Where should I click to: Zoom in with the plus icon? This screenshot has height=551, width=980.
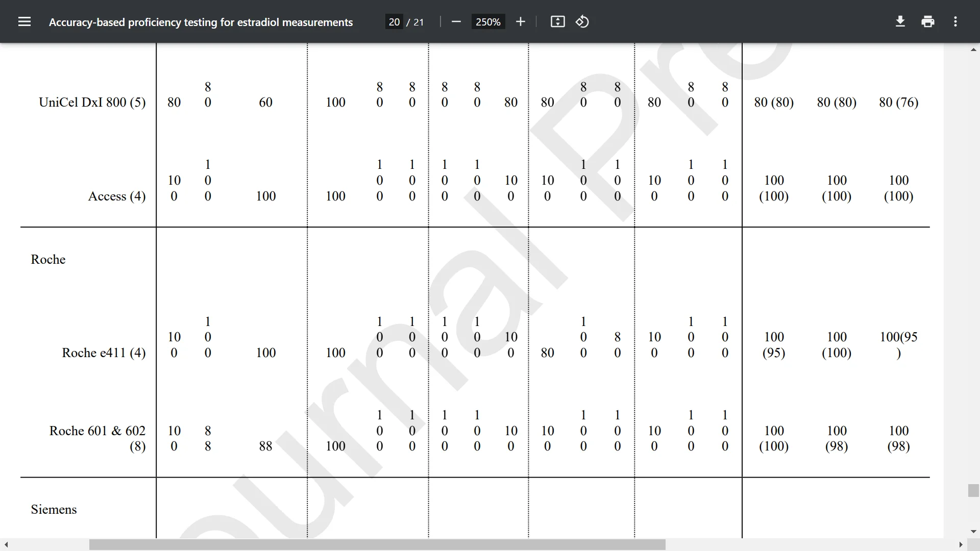click(520, 21)
